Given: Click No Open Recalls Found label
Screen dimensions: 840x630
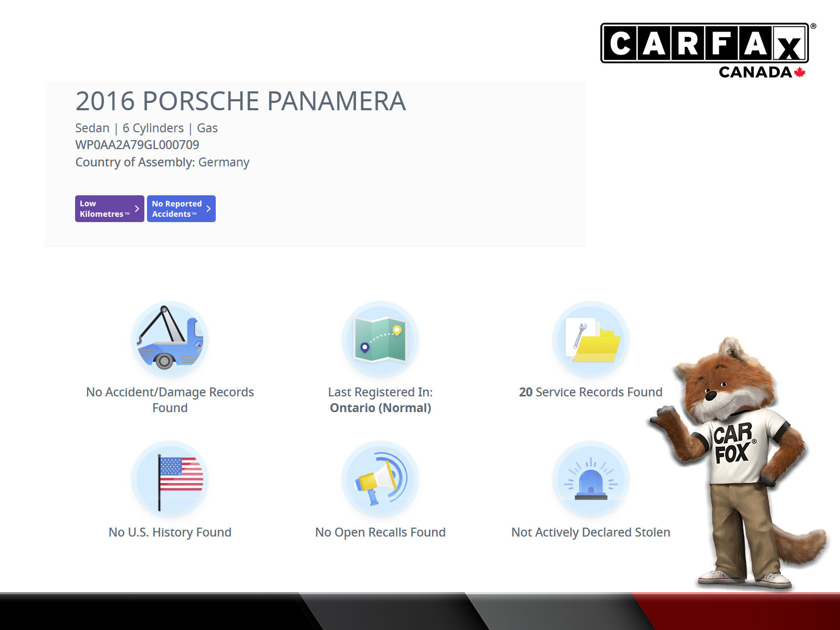Looking at the screenshot, I should [x=380, y=532].
